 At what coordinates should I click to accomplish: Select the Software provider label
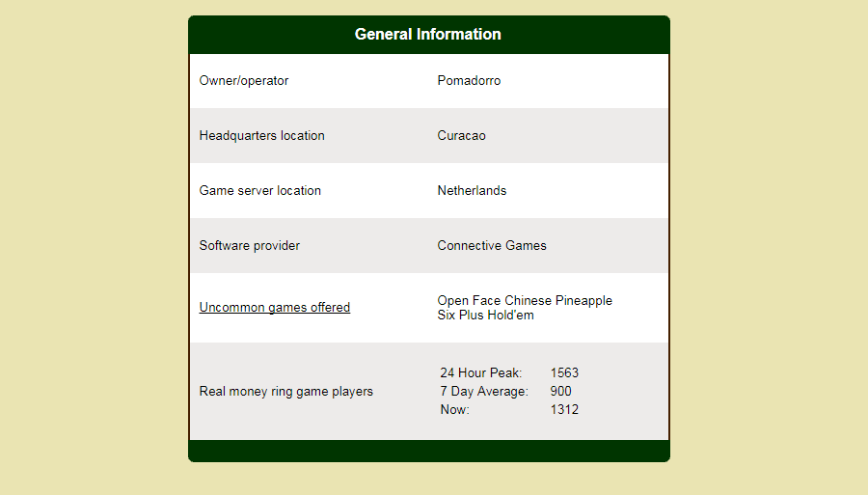click(249, 246)
